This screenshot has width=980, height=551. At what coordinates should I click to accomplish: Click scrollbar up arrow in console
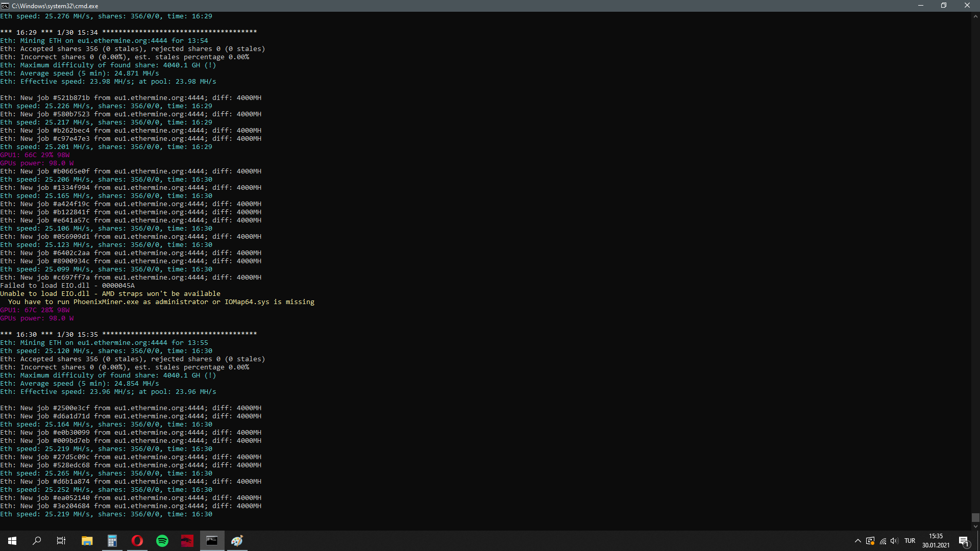[975, 16]
